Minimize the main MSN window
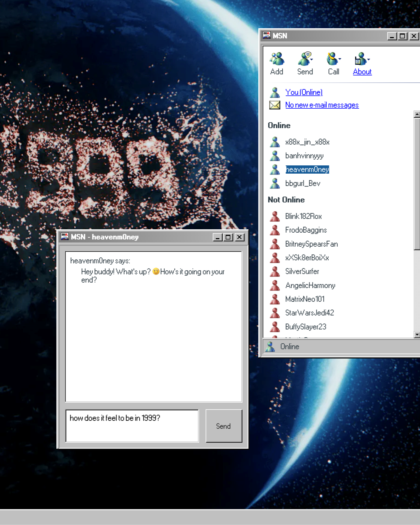420x525 pixels. (392, 36)
